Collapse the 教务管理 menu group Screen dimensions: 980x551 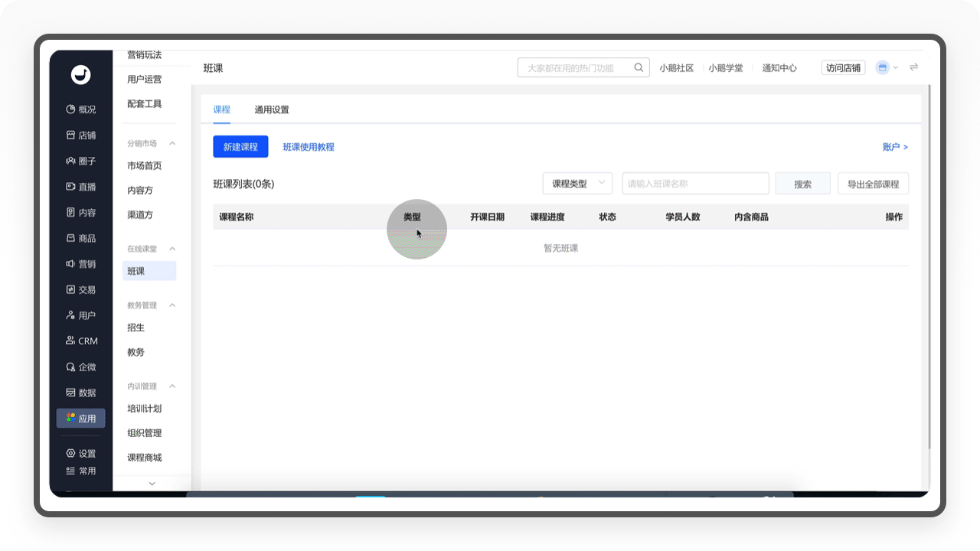172,305
